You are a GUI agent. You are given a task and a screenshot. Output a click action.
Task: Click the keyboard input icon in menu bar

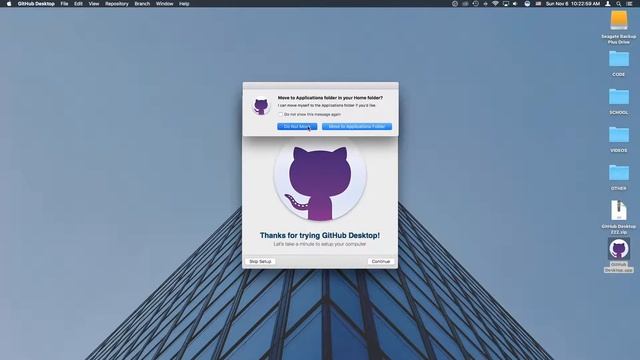[x=538, y=4]
